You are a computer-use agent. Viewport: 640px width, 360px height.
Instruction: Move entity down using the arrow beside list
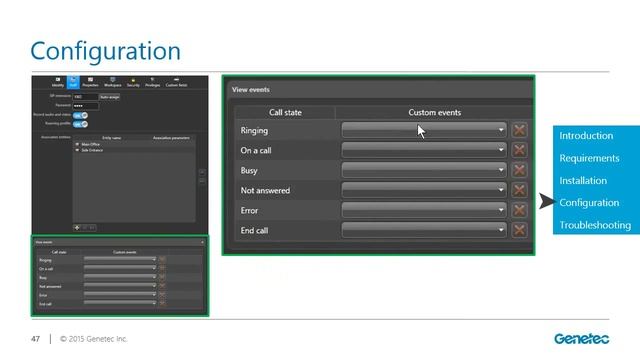coord(202,181)
